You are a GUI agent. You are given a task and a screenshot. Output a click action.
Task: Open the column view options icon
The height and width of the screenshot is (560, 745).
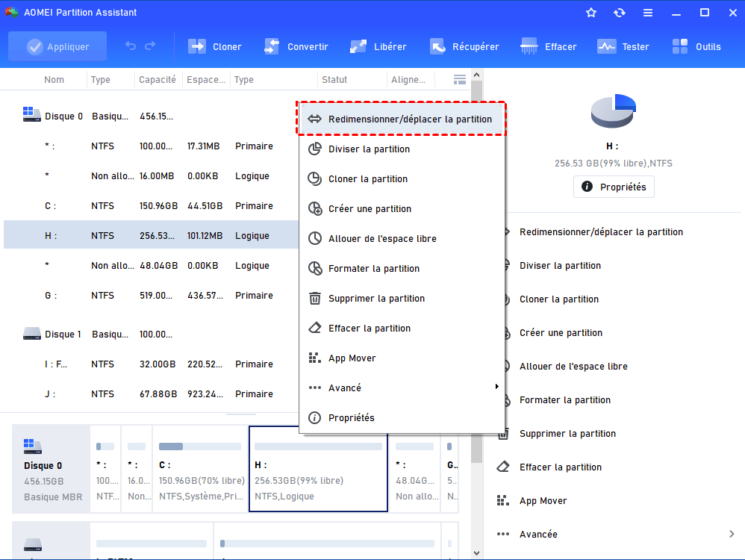(460, 79)
